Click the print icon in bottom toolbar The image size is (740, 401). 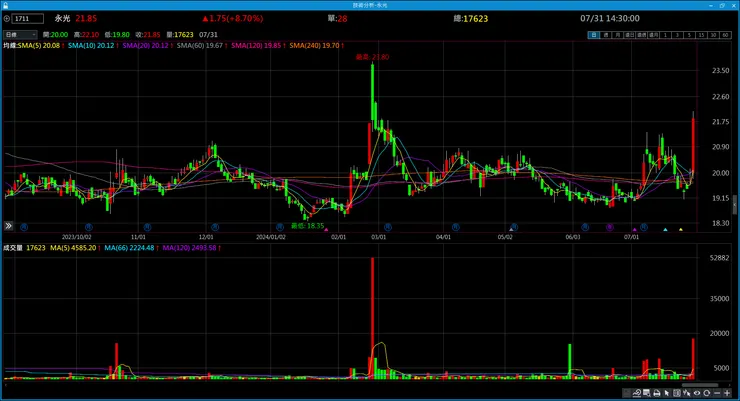pyautogui.click(x=656, y=393)
